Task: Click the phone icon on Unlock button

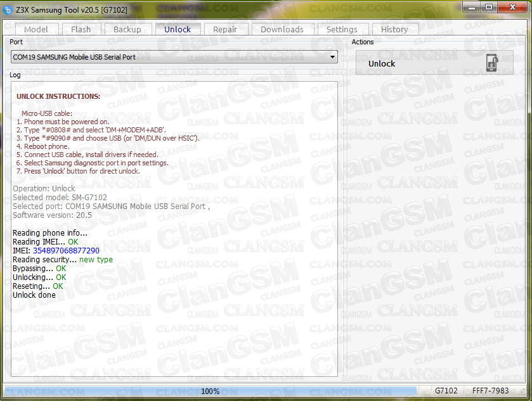Action: click(491, 63)
